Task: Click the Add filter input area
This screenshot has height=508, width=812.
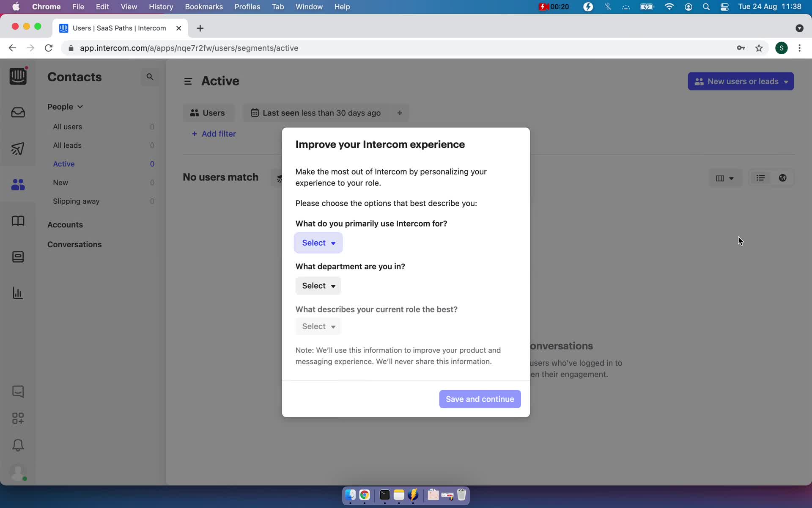Action: [214, 133]
